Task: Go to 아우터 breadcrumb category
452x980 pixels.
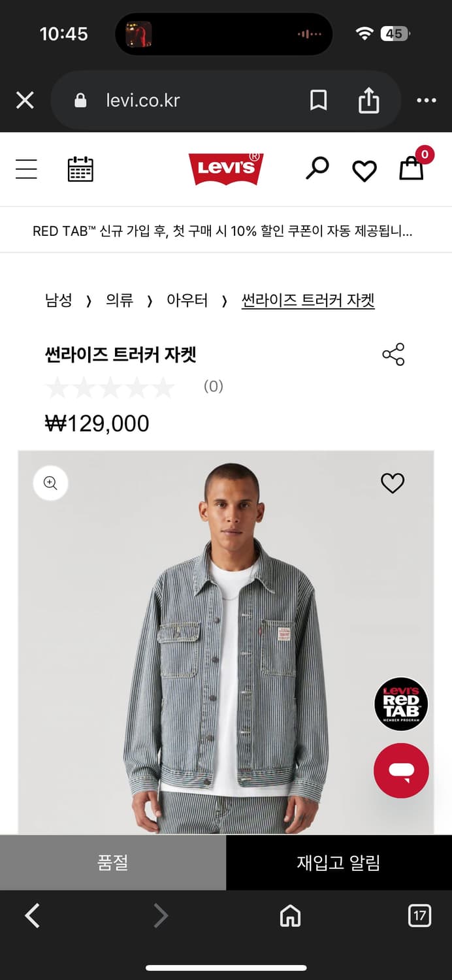Action: click(187, 301)
